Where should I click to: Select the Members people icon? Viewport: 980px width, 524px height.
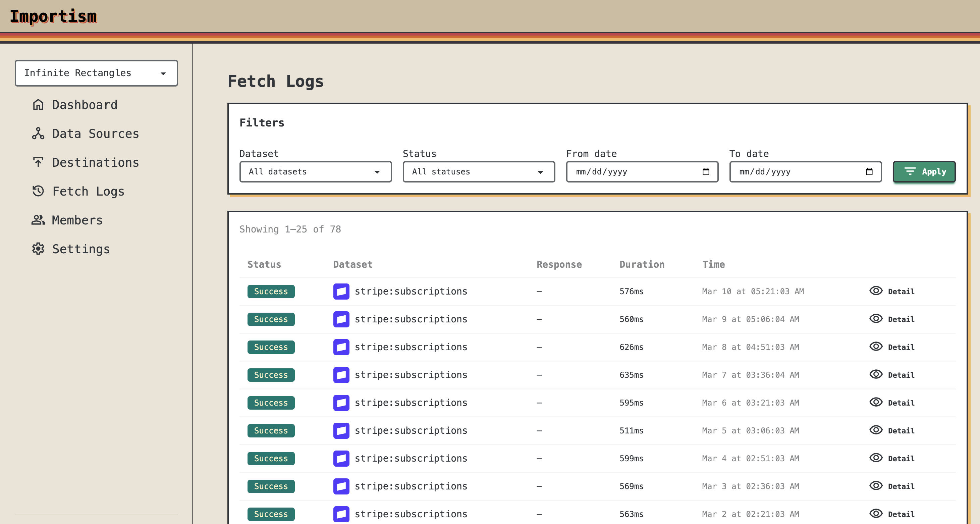click(x=38, y=220)
